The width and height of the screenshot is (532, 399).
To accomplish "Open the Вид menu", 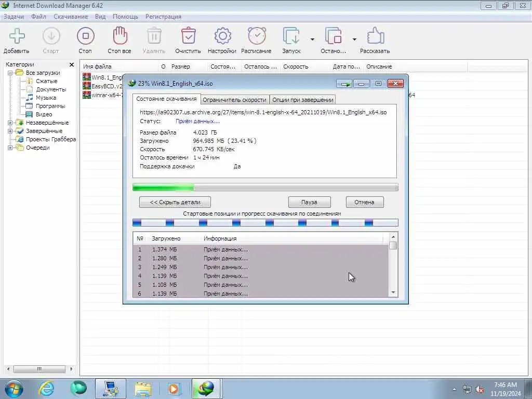I will pyautogui.click(x=100, y=17).
